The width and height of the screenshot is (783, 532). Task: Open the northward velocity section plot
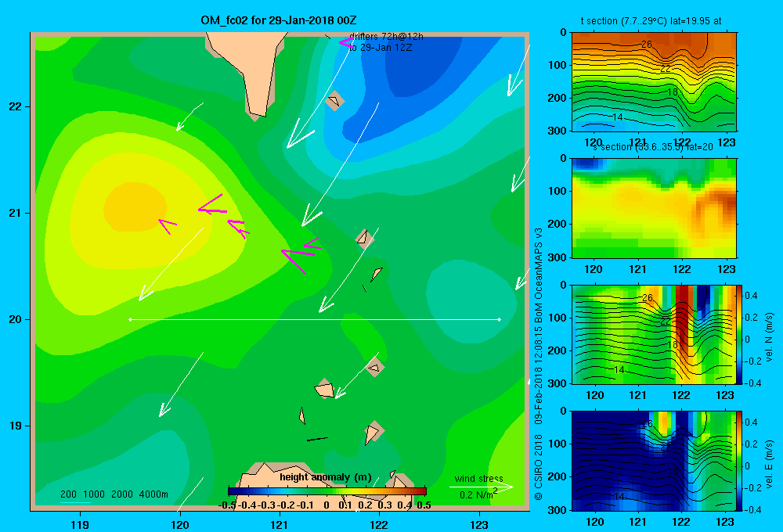click(x=654, y=334)
